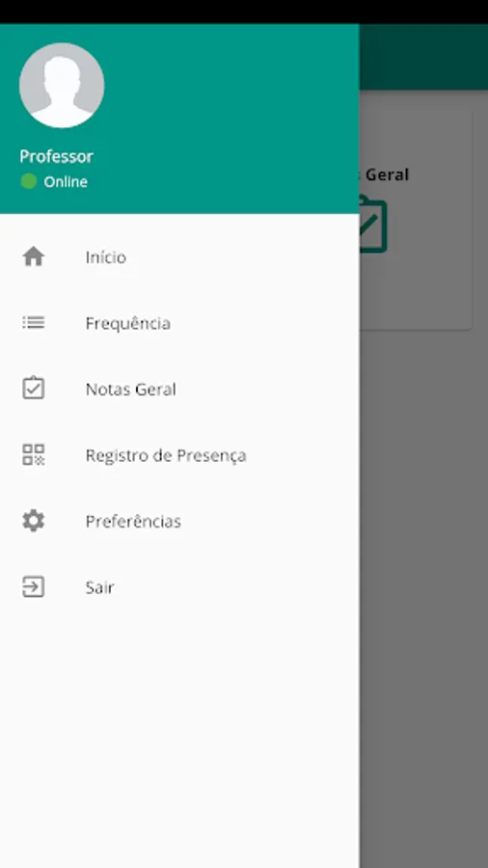The width and height of the screenshot is (488, 868).
Task: Tap the profile avatar picture
Action: coord(62,85)
